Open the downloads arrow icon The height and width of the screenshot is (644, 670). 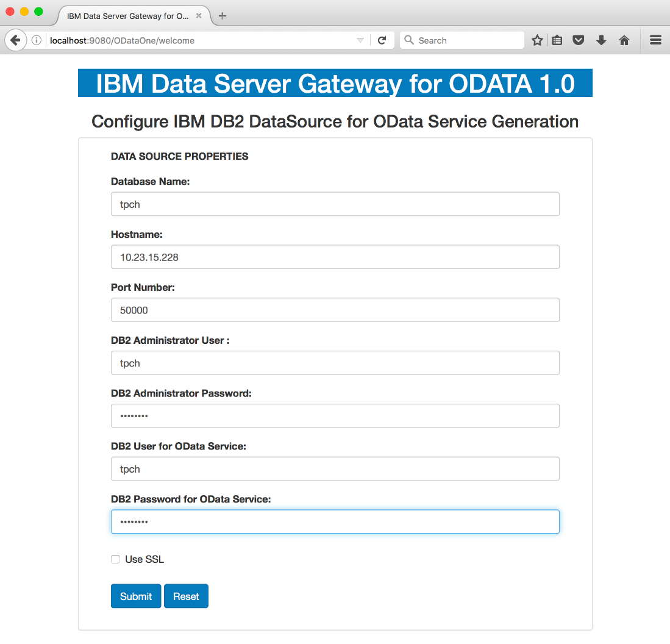pyautogui.click(x=601, y=40)
